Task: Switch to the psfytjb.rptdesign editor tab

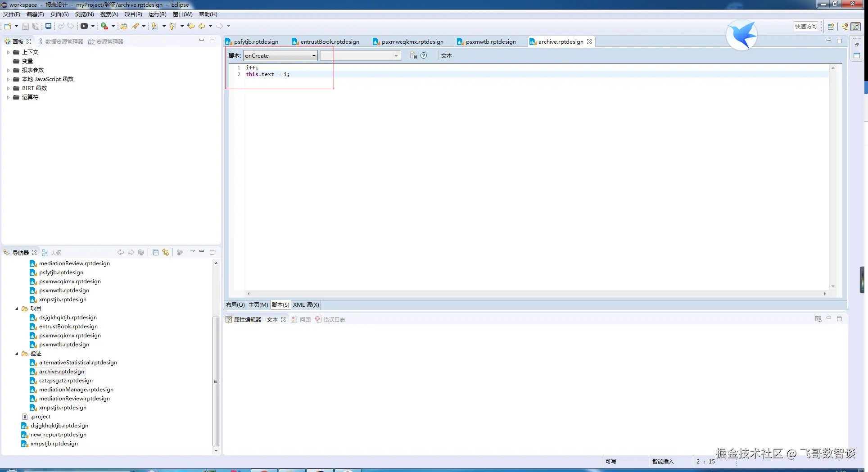Action: point(252,41)
